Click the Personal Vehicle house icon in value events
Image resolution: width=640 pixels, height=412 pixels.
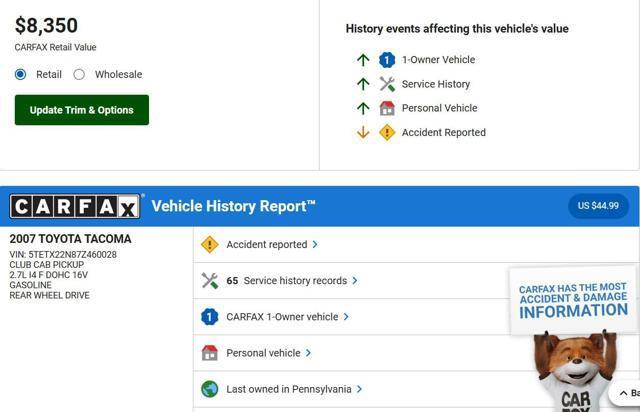(387, 108)
